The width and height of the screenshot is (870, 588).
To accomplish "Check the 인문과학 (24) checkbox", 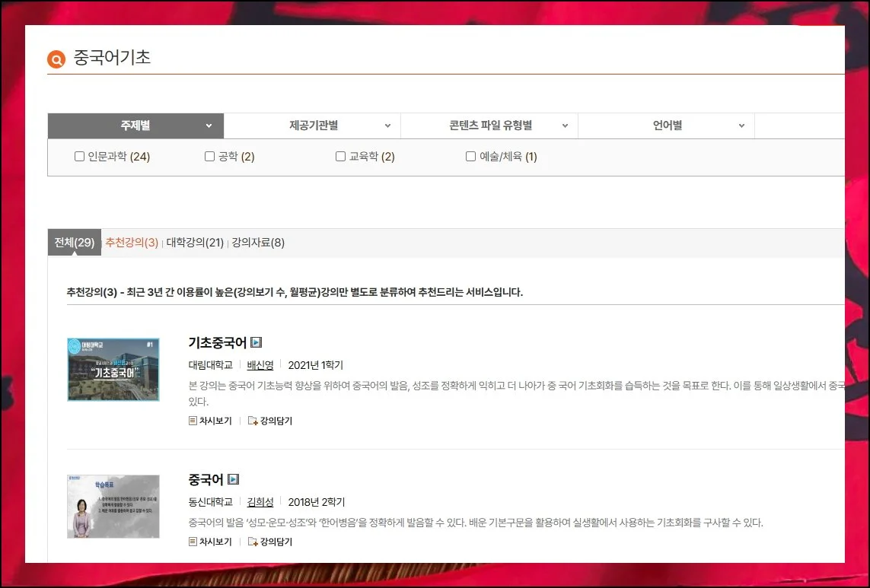I will [x=79, y=157].
